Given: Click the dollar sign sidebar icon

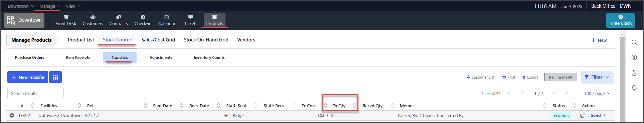Looking at the screenshot, I should coord(634,57).
